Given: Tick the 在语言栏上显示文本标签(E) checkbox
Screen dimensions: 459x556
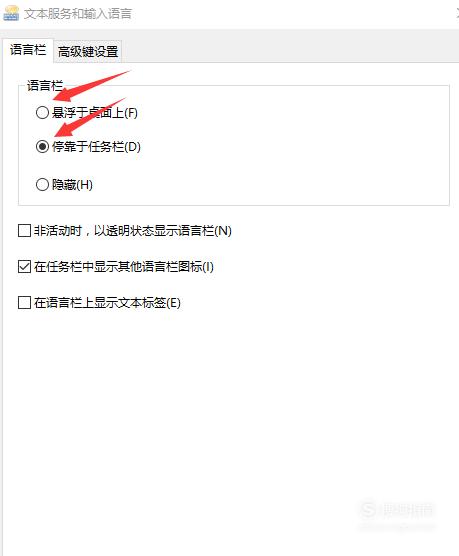Looking at the screenshot, I should click(x=24, y=303).
